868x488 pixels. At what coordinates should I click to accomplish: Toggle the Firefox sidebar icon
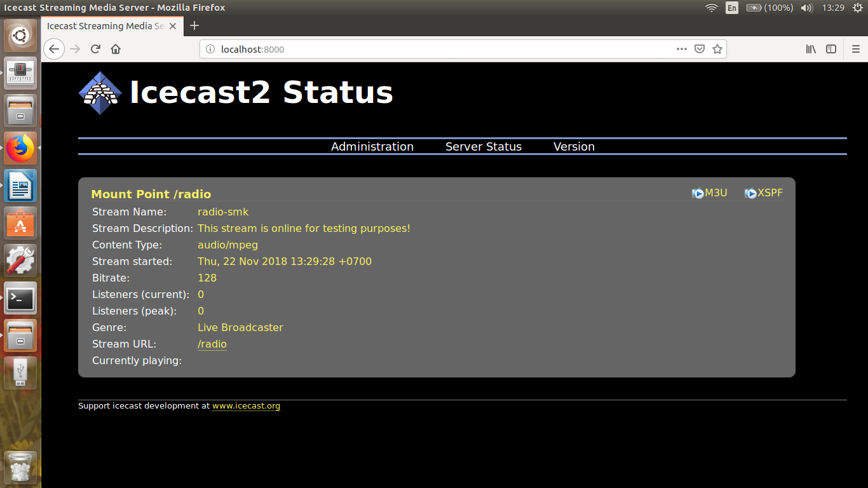(831, 49)
